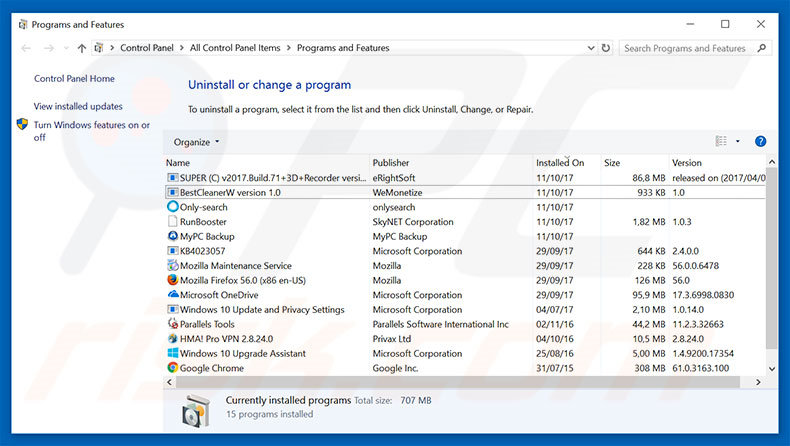Go up one folder level
The height and width of the screenshot is (446, 790).
pos(82,48)
